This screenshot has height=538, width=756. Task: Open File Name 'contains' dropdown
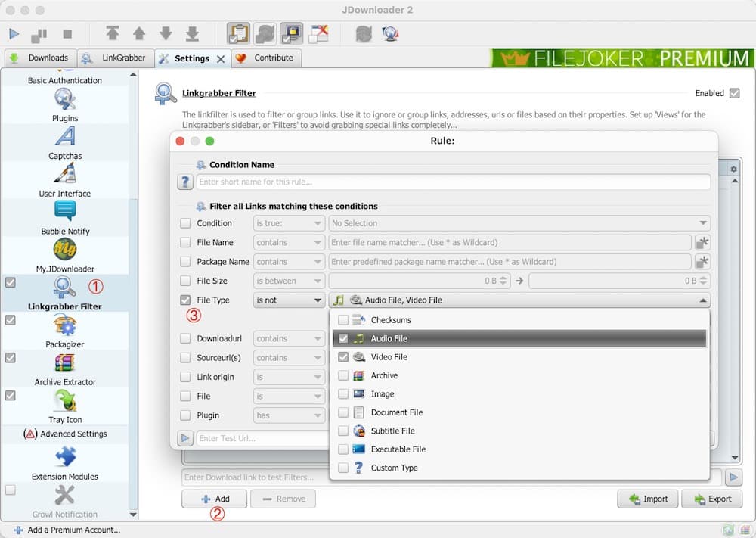click(x=289, y=242)
